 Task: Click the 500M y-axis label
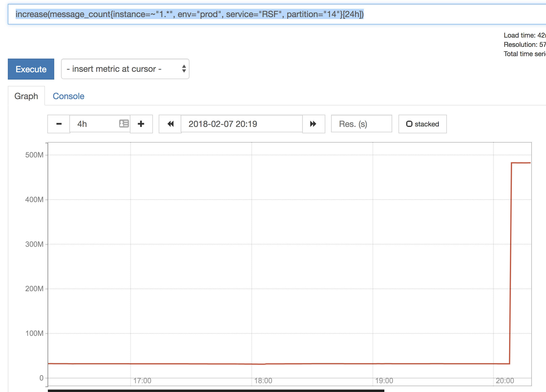pyautogui.click(x=34, y=155)
